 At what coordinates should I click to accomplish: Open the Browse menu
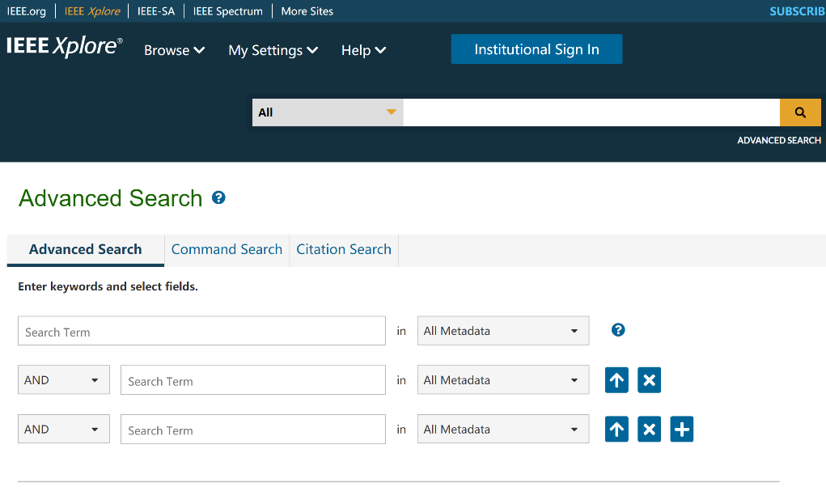pos(174,50)
